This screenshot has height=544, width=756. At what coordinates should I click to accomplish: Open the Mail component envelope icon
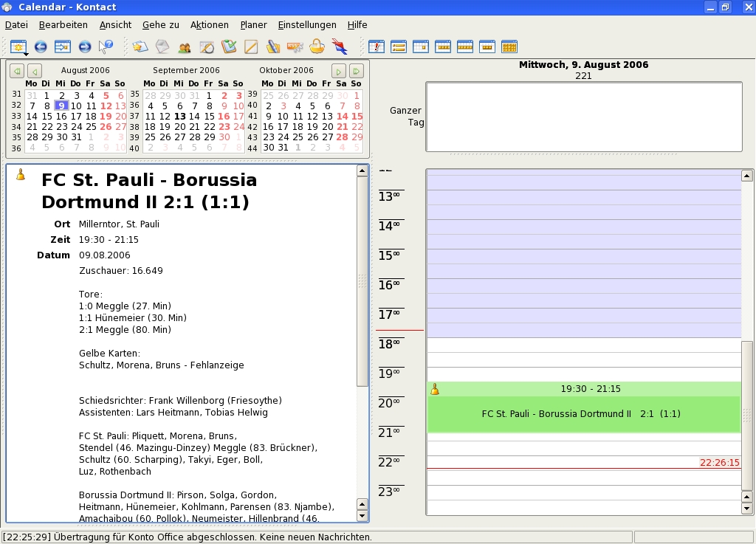(x=162, y=47)
